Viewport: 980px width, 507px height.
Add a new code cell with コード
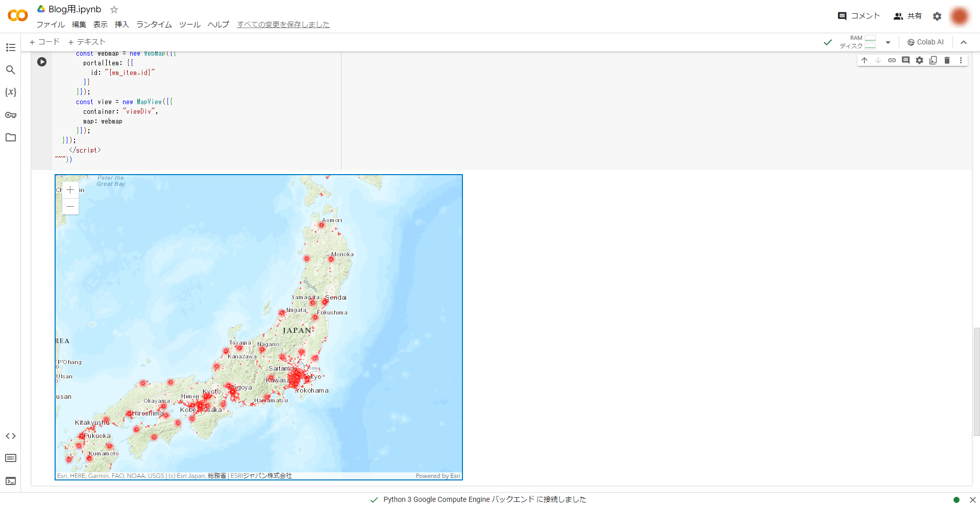tap(44, 42)
